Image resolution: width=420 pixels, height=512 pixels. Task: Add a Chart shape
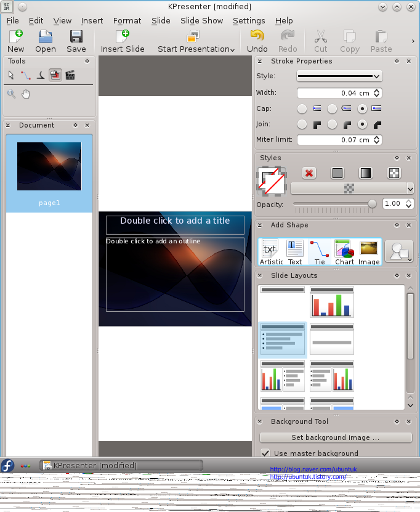[344, 252]
